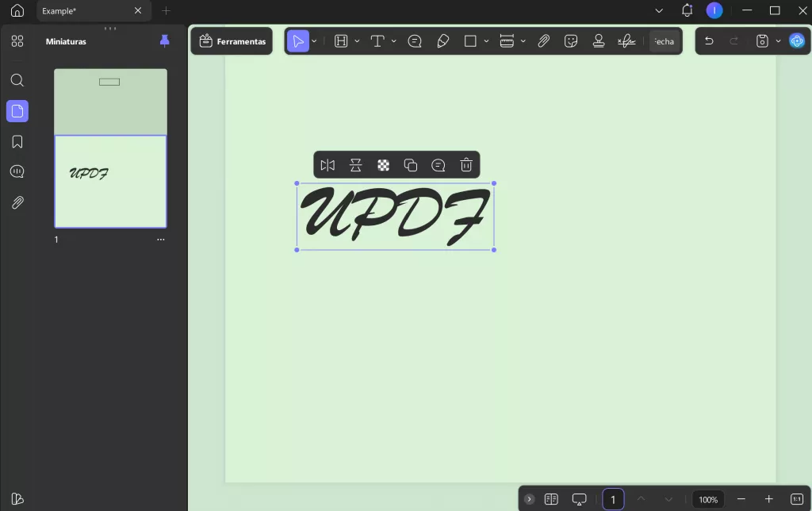
Task: Open the four-squares tools grid in left sidebar
Action: pos(17,41)
